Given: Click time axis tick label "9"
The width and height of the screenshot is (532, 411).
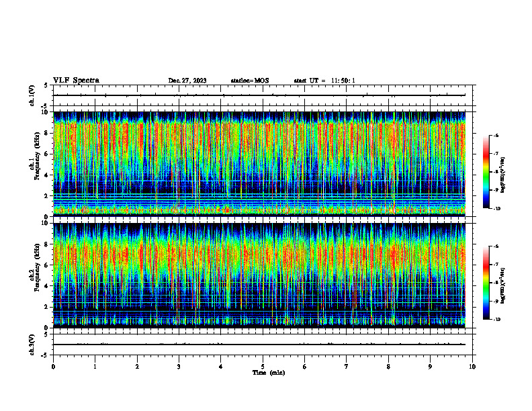Looking at the screenshot, I should pyautogui.click(x=430, y=367).
